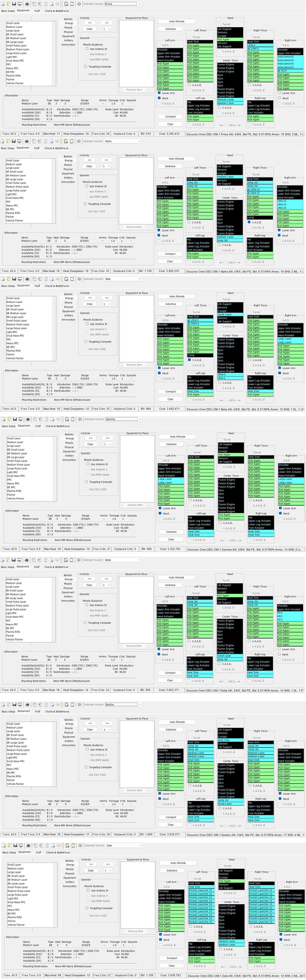
Task: Click options gear icon in Zeta variant toolbar
Action: pos(81,845)
